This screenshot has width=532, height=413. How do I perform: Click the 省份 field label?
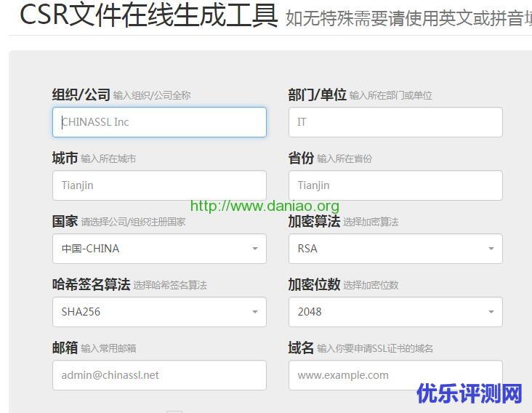pyautogui.click(x=301, y=158)
